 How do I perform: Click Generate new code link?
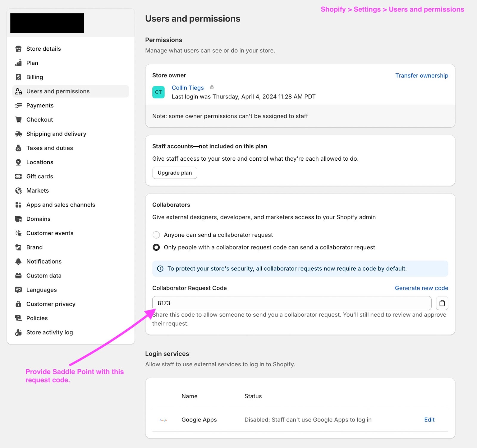[421, 288]
